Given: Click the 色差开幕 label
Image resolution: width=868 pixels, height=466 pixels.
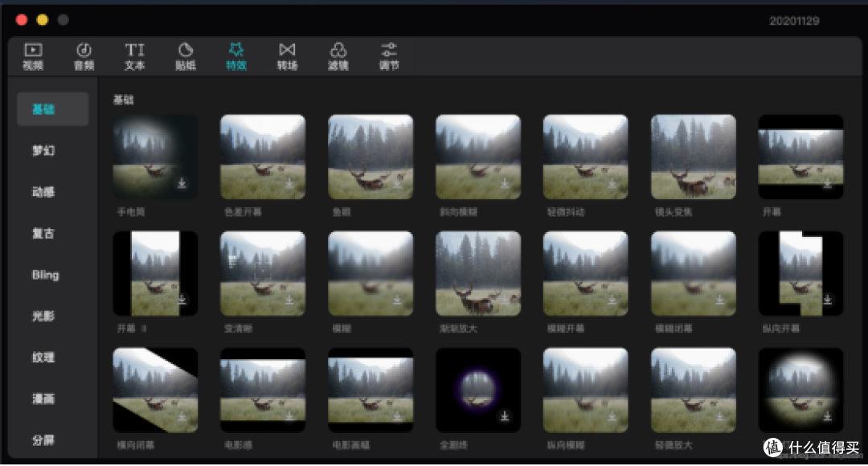Looking at the screenshot, I should (x=243, y=212).
